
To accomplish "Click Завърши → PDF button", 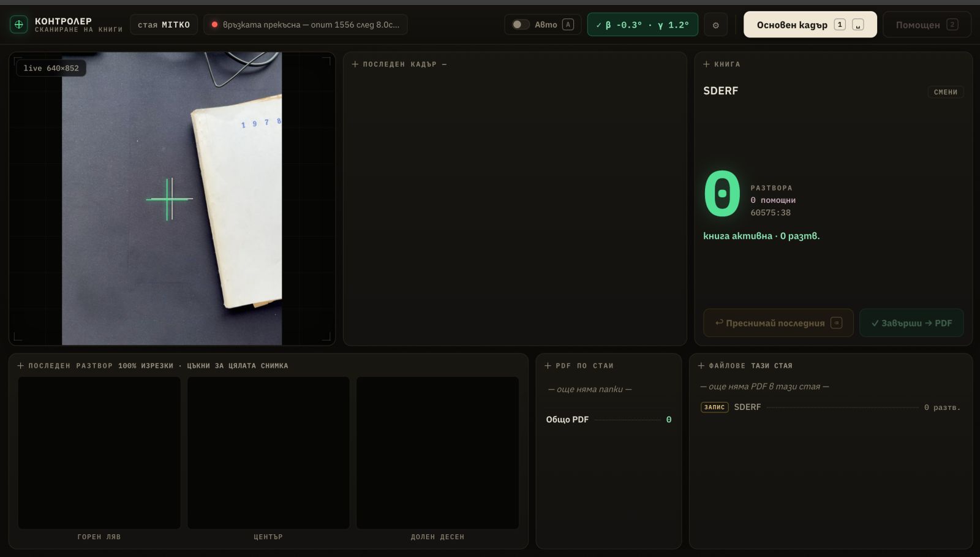I will [x=911, y=323].
